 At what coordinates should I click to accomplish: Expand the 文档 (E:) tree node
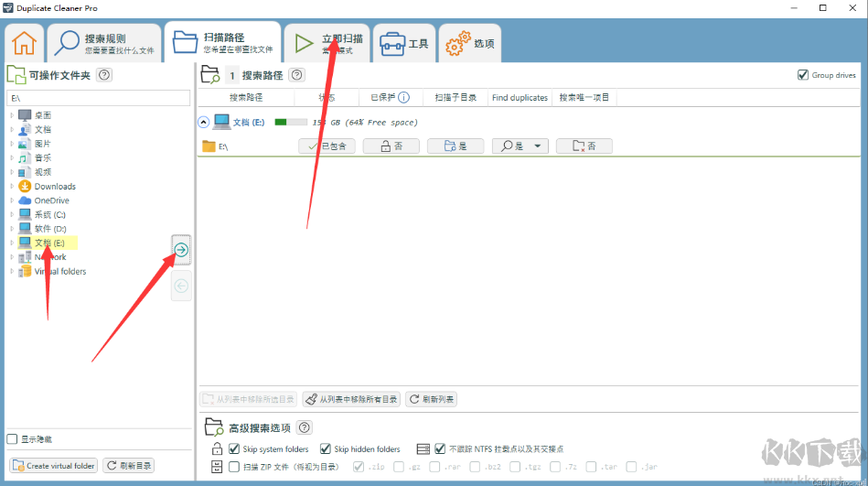tap(12, 243)
